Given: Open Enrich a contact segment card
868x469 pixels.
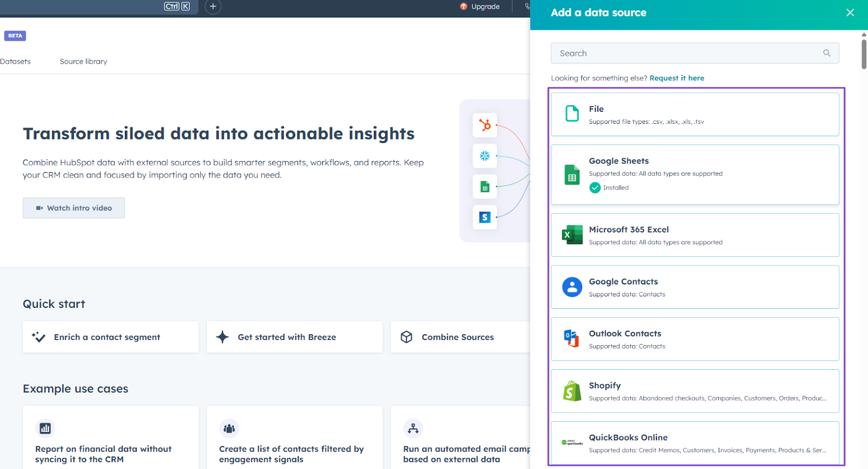Looking at the screenshot, I should 111,337.
